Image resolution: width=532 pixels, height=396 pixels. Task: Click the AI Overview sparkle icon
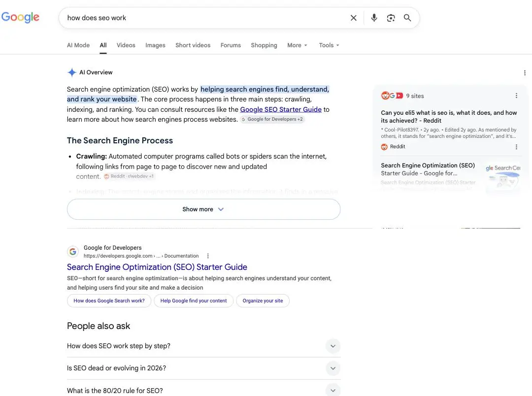[x=72, y=72]
